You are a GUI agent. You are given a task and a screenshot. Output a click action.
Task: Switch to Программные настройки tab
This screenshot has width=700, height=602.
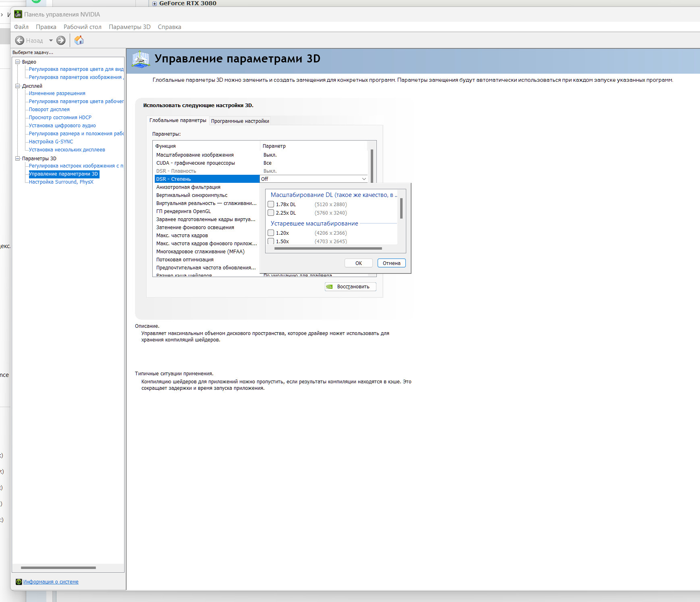pos(240,121)
